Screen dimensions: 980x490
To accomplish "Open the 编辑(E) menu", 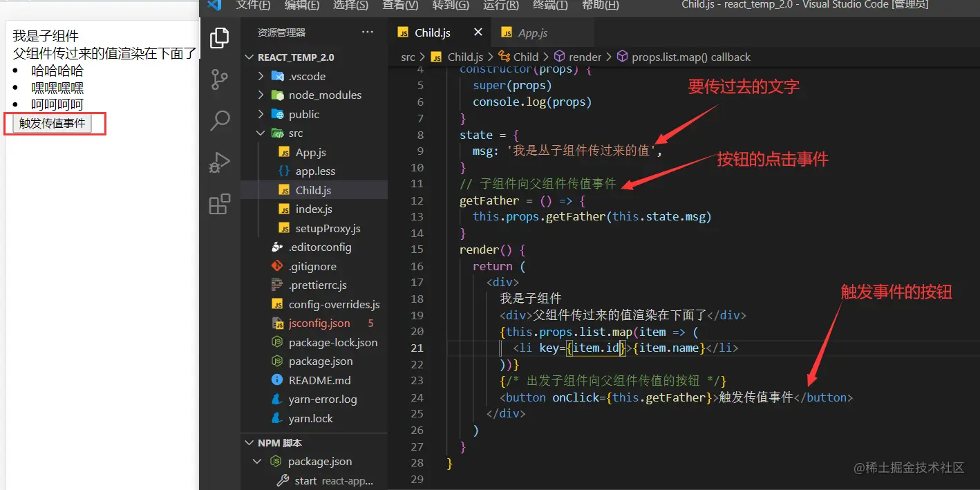I will [301, 5].
